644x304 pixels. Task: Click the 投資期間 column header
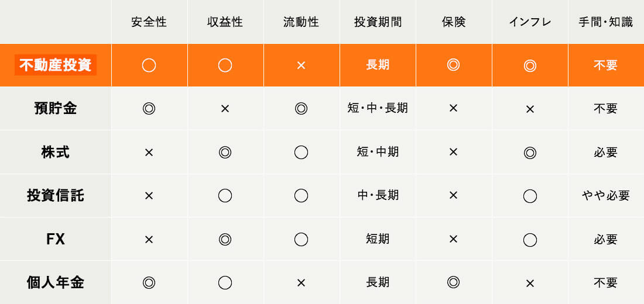378,22
